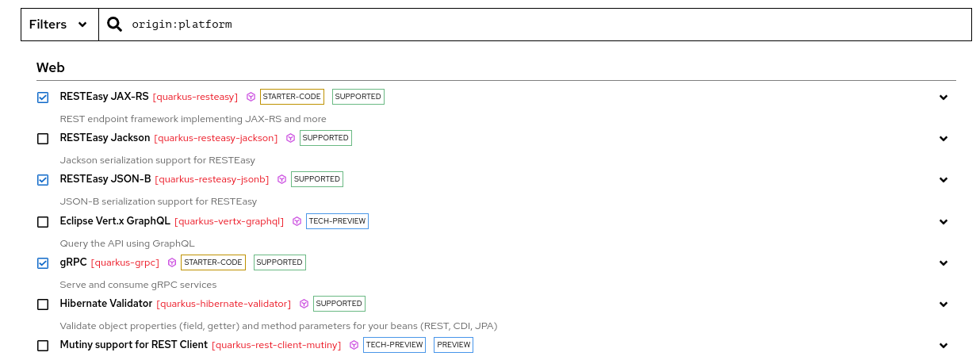
Task: Click the STARTER-CODE tag on gRPC
Action: pos(212,262)
